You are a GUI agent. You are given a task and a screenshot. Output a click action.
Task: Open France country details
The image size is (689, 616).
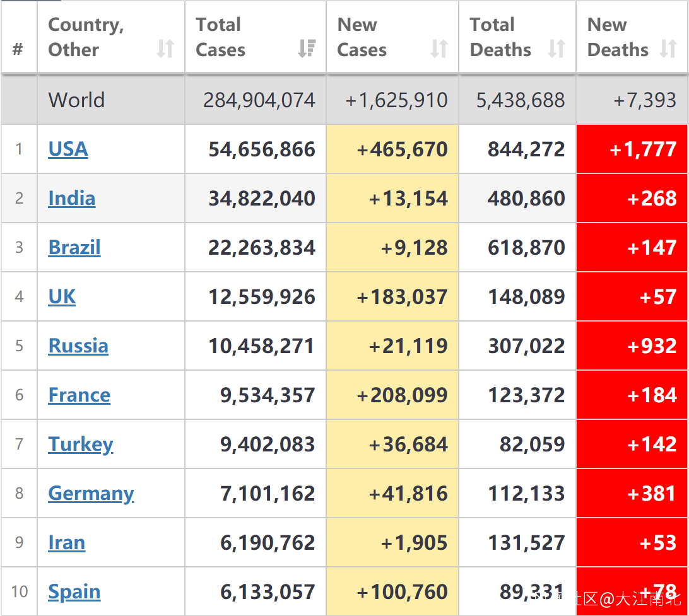point(79,395)
